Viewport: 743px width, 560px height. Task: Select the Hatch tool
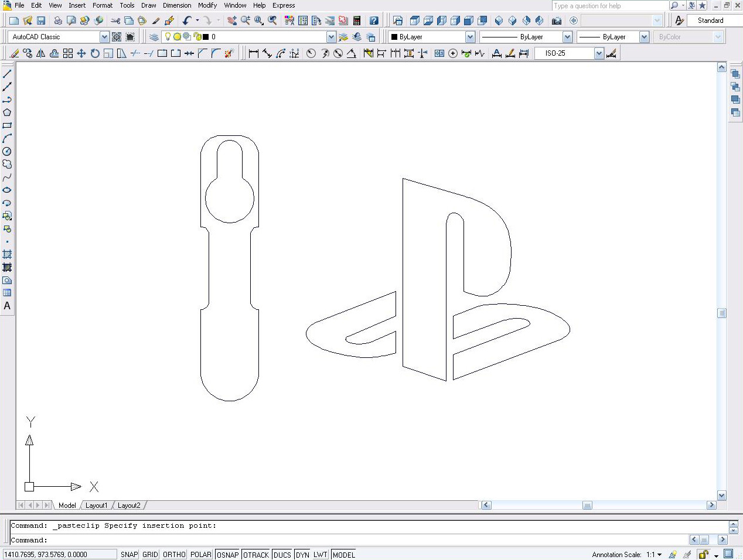coord(7,254)
